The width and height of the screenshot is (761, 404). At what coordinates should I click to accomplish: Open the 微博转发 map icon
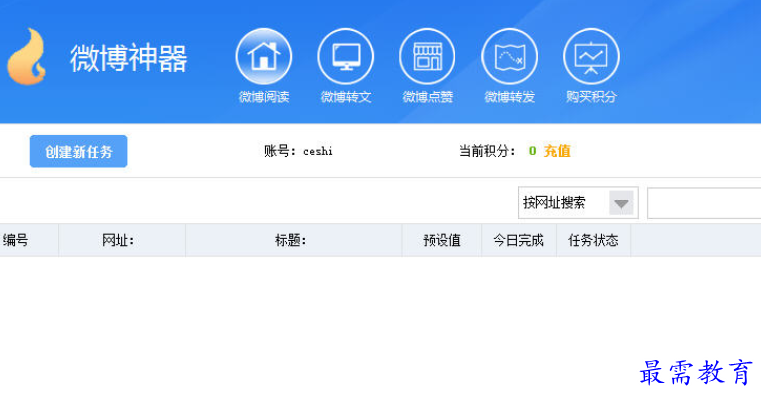[509, 56]
